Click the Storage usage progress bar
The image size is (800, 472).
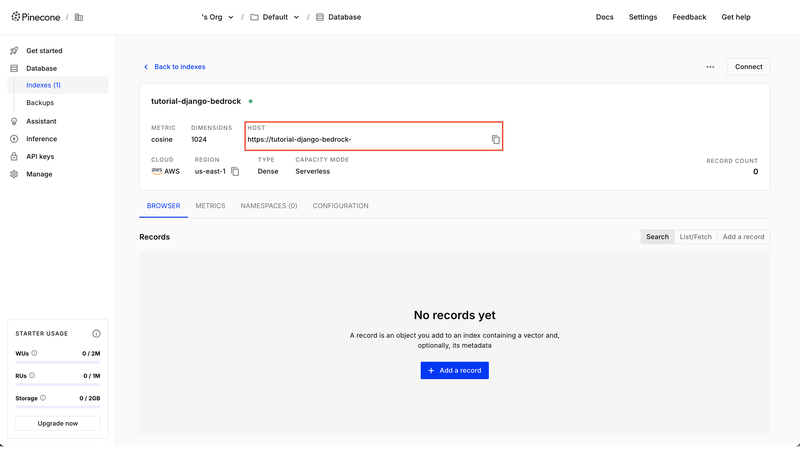click(58, 407)
